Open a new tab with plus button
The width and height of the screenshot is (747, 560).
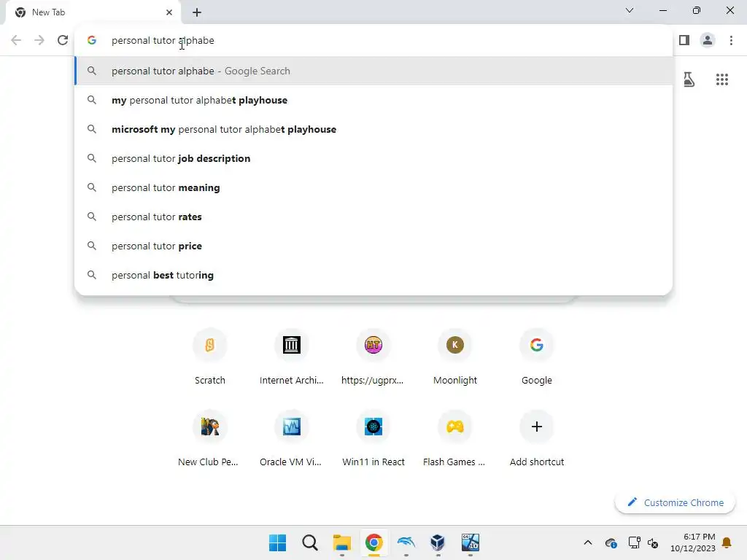click(197, 12)
